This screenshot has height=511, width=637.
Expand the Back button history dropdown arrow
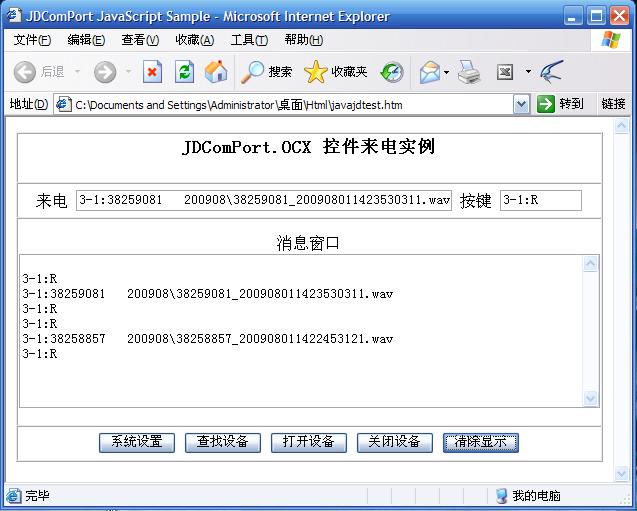coord(77,72)
